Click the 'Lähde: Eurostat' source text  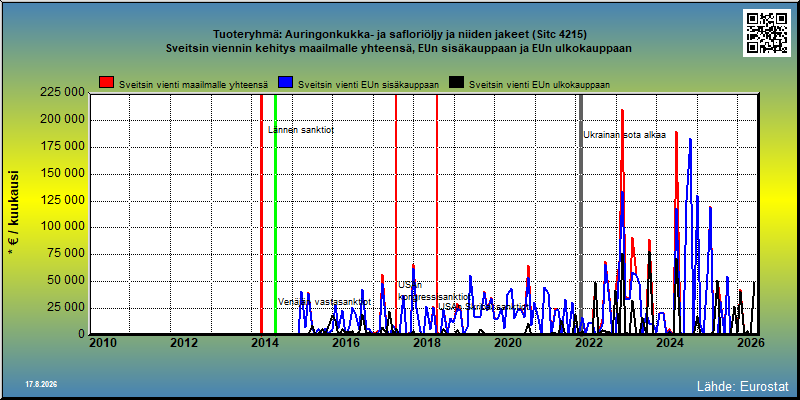pyautogui.click(x=743, y=385)
